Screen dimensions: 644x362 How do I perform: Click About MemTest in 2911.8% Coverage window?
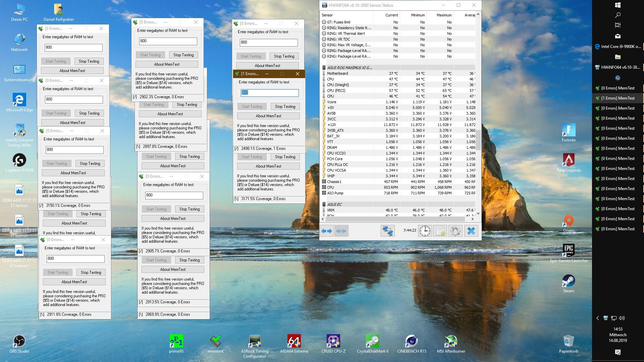pos(74,282)
